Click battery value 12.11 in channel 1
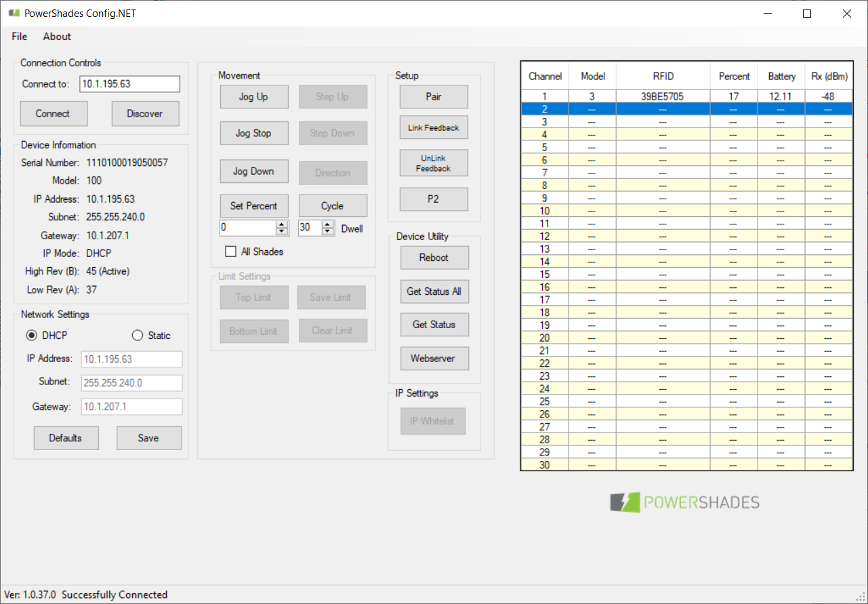 [x=781, y=96]
